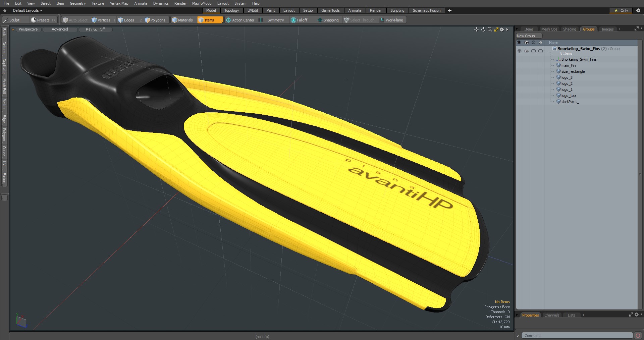This screenshot has height=340, width=644.
Task: Select the logo_top mesh item
Action: 568,96
